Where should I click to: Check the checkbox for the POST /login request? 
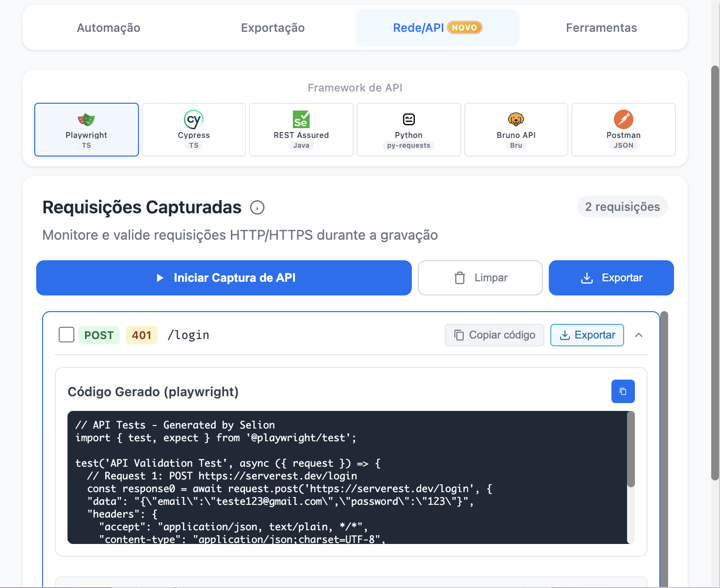pos(66,335)
